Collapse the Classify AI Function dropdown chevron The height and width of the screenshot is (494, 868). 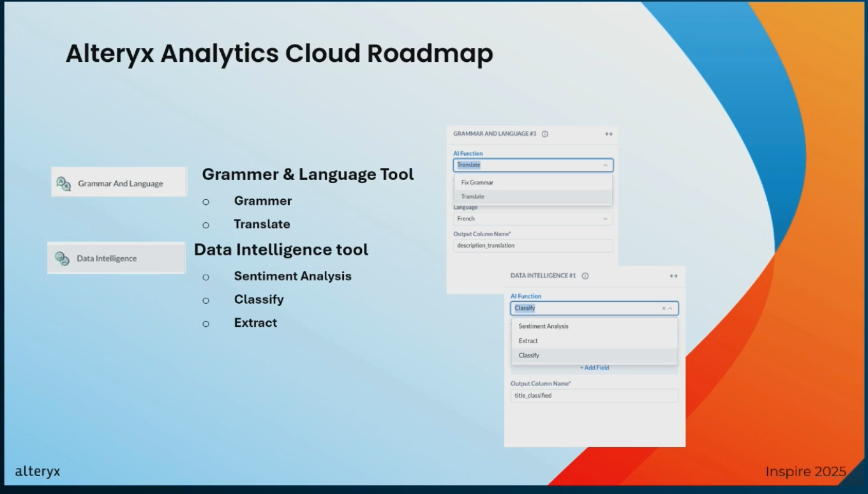click(x=670, y=308)
